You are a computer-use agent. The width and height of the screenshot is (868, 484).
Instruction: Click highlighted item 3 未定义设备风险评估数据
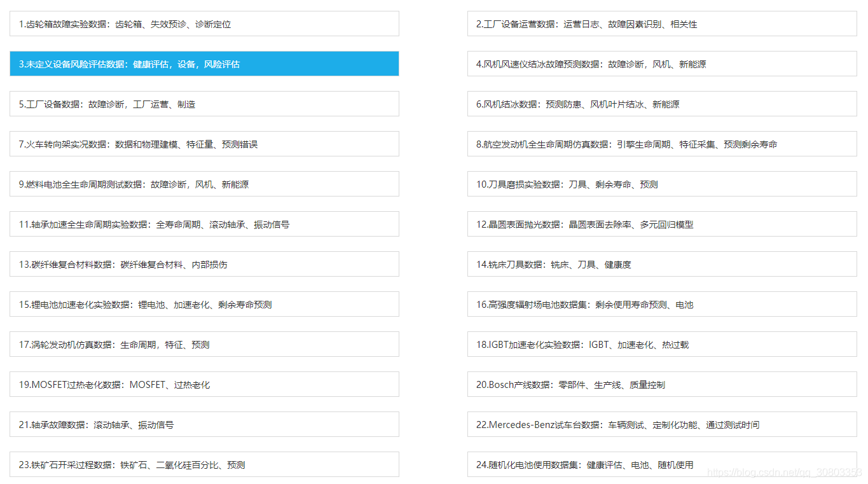204,64
